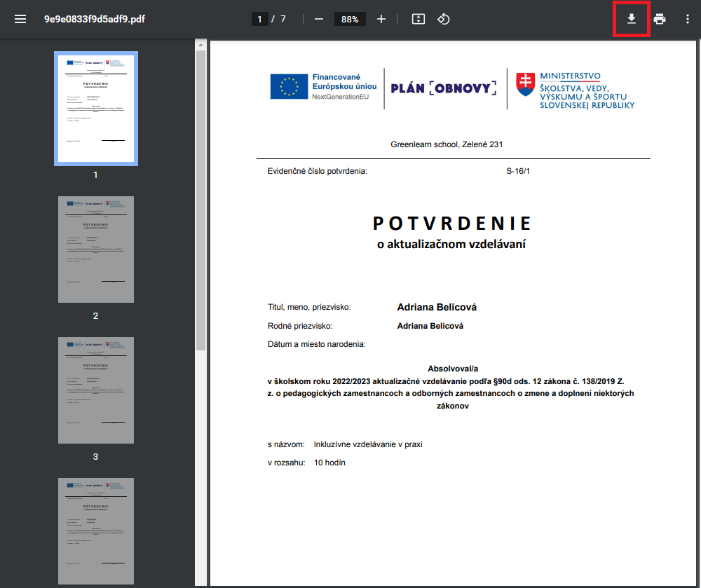Click the evidence number S-16/1
This screenshot has height=588, width=701.
click(x=518, y=171)
